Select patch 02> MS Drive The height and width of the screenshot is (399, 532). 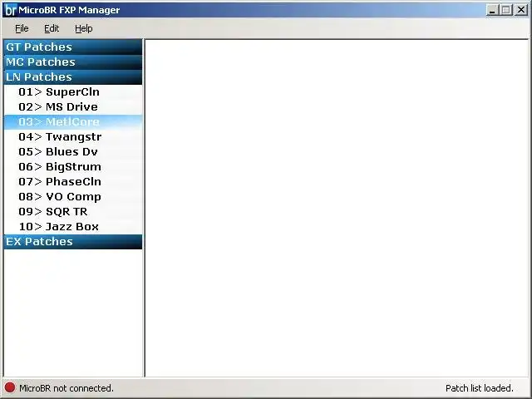pos(73,107)
